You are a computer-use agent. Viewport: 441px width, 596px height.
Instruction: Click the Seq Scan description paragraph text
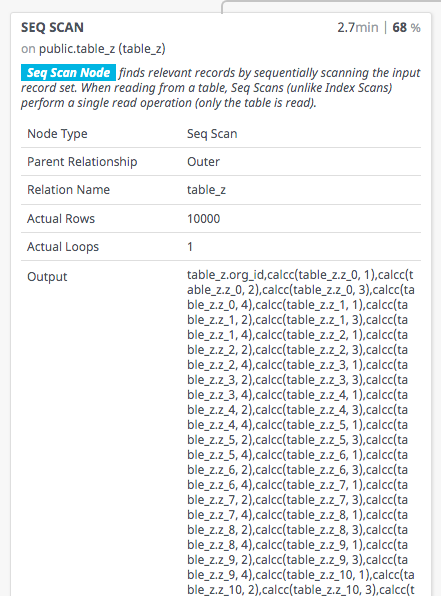point(220,88)
